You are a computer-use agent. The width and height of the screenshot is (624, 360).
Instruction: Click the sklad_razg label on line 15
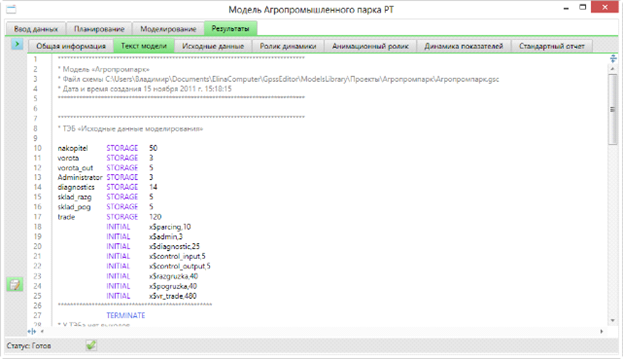click(74, 197)
